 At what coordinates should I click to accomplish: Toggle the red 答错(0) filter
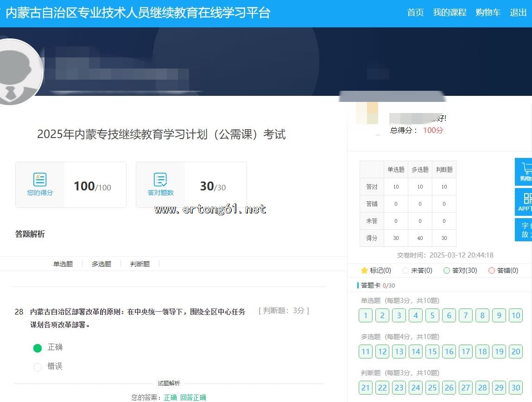(x=492, y=270)
